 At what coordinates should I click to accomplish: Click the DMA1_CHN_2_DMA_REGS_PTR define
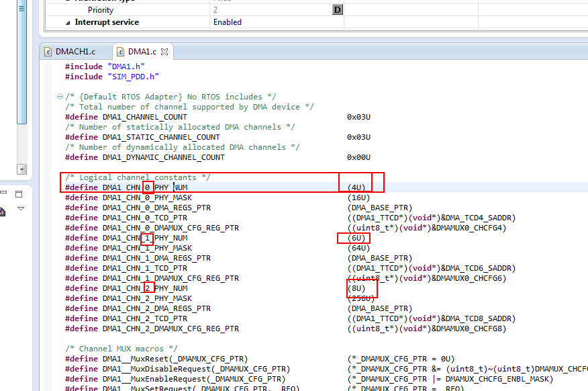click(156, 309)
